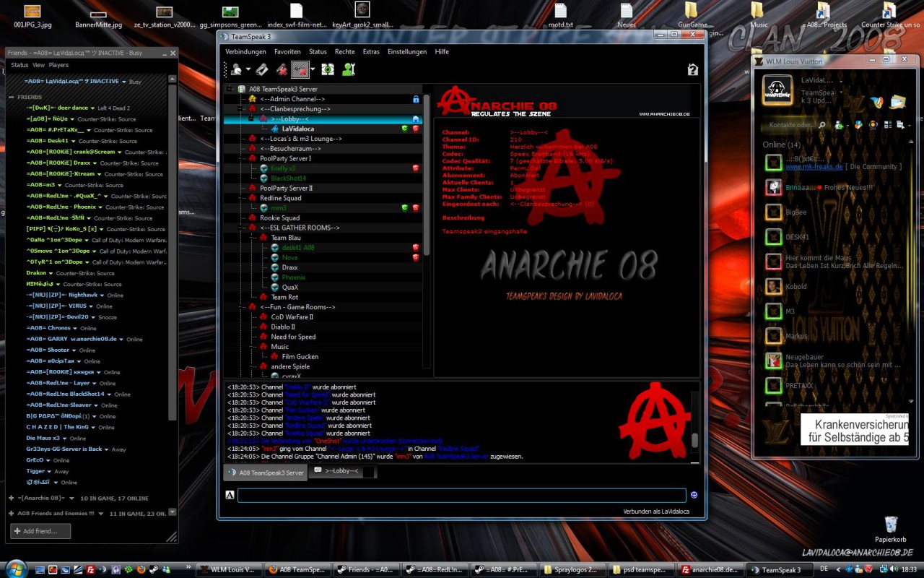Open the Rechte menu

344,52
